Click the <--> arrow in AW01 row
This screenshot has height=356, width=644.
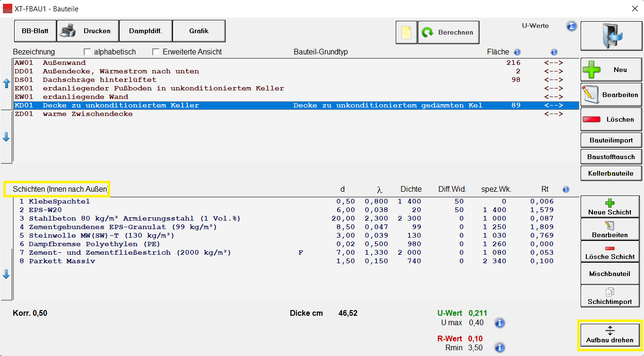[x=554, y=63]
